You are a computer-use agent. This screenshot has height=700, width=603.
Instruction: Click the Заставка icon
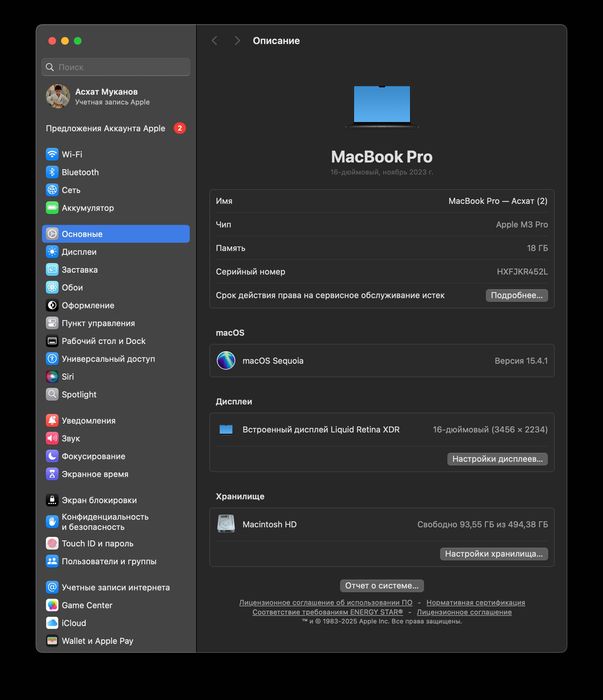coord(52,270)
